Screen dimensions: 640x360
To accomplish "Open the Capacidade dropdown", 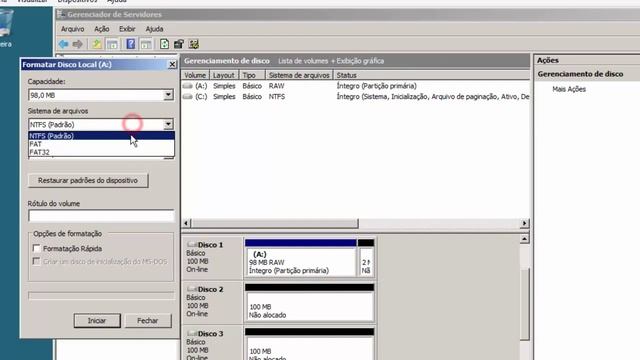I will coord(168,95).
